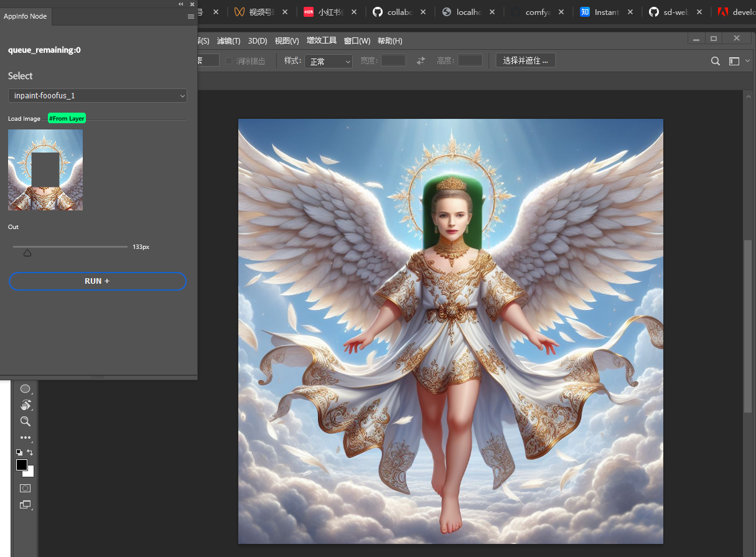
Task: Reset to default black and white colors
Action: pos(19,452)
